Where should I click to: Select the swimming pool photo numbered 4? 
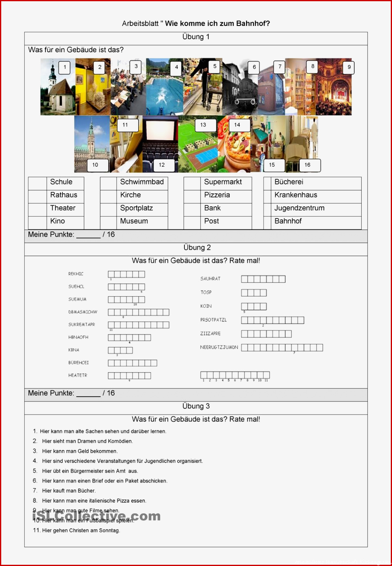[165, 87]
